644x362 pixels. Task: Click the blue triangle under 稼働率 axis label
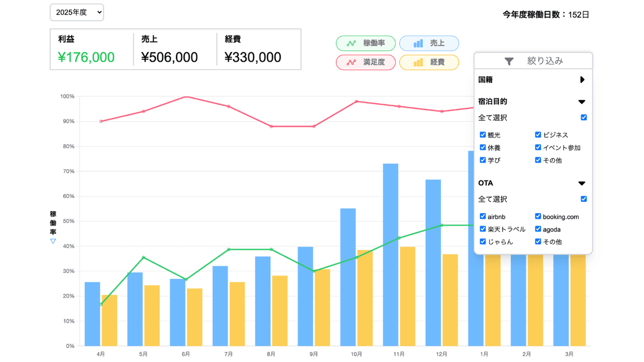click(53, 242)
